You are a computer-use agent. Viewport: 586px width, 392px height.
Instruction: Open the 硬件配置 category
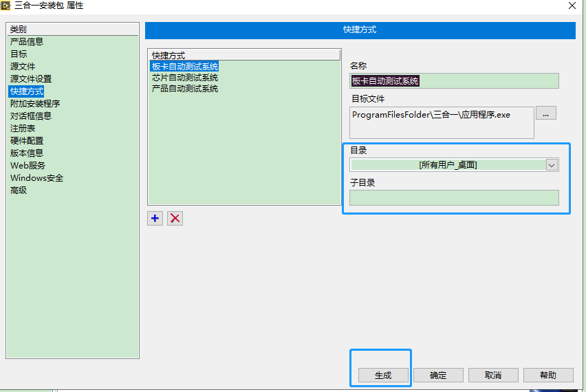[x=27, y=140]
